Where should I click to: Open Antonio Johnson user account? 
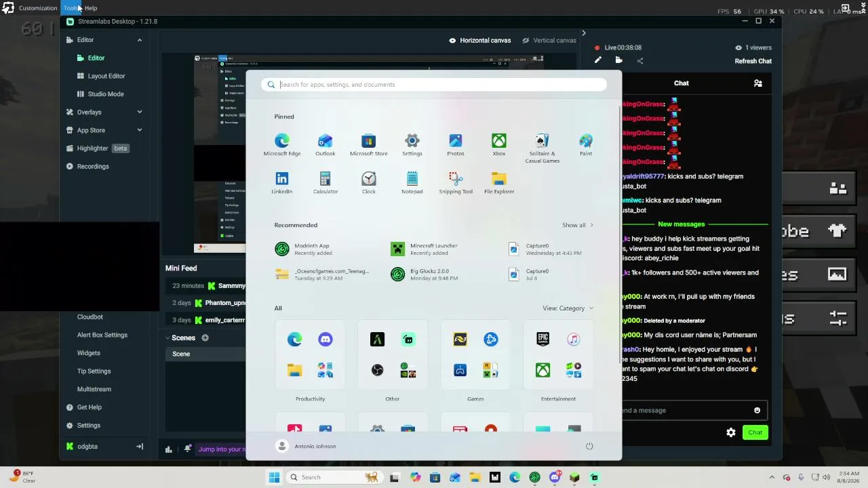coord(307,446)
